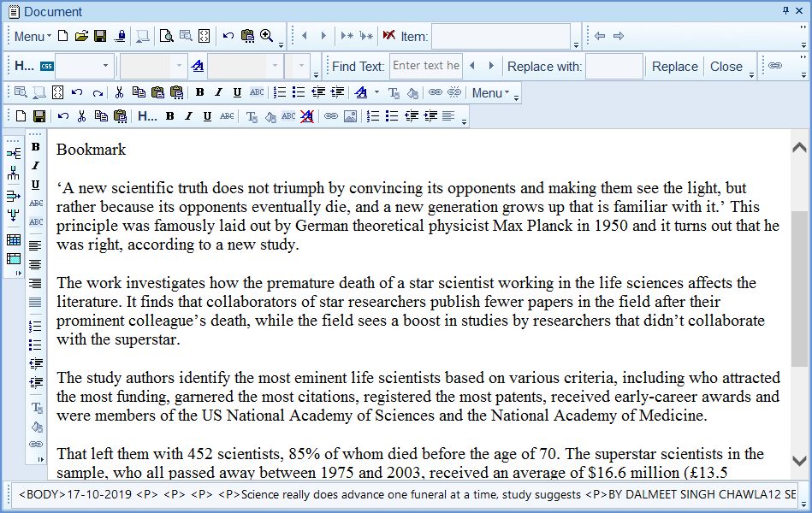
Task: Toggle align left in vertical toolbar
Action: tap(35, 246)
